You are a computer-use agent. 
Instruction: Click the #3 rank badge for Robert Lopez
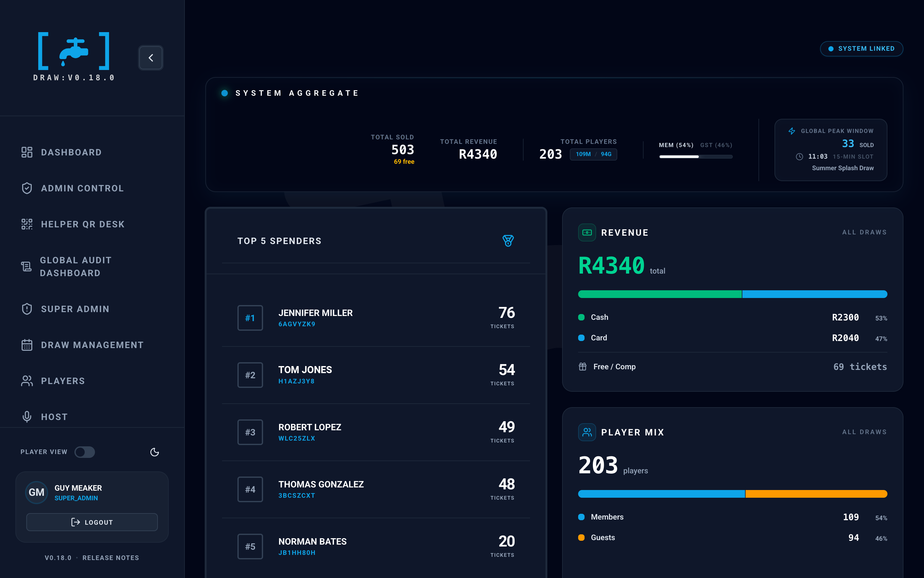pos(250,432)
